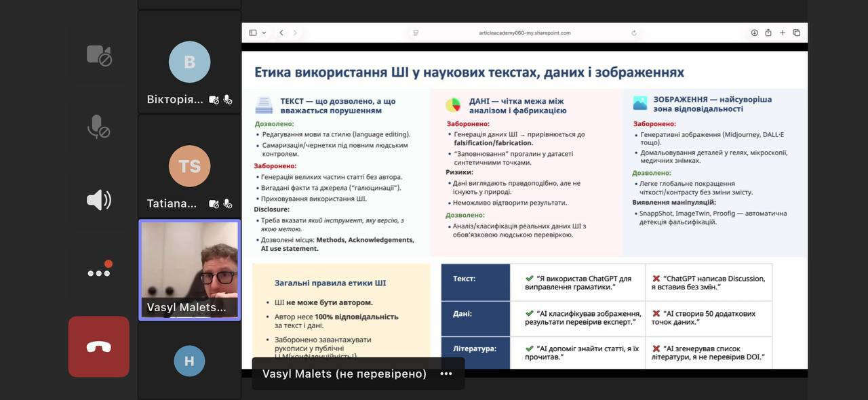Go back with the browser back arrow
Image resolution: width=868 pixels, height=400 pixels.
(x=281, y=33)
